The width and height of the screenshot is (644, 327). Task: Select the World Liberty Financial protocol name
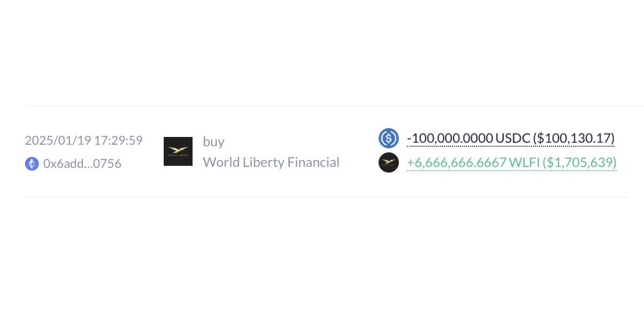pyautogui.click(x=271, y=162)
